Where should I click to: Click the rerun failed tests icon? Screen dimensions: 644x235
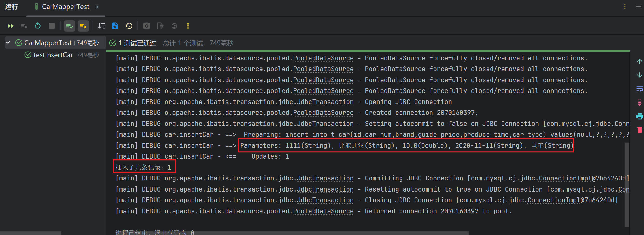click(24, 26)
